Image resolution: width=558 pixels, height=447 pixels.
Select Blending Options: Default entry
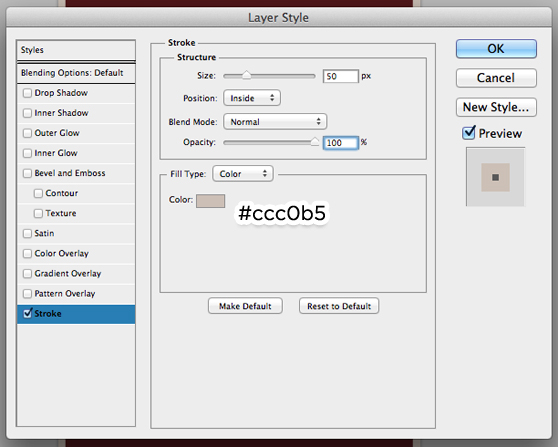coord(76,73)
